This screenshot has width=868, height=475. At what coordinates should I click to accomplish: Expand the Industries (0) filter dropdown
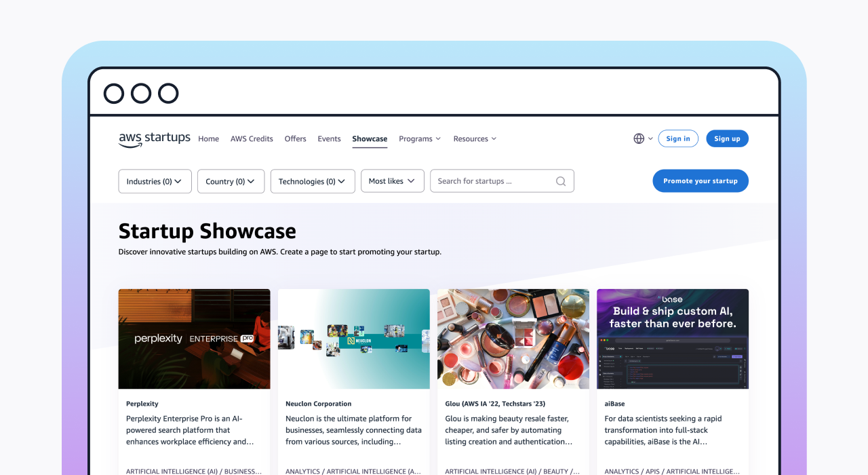pos(155,181)
